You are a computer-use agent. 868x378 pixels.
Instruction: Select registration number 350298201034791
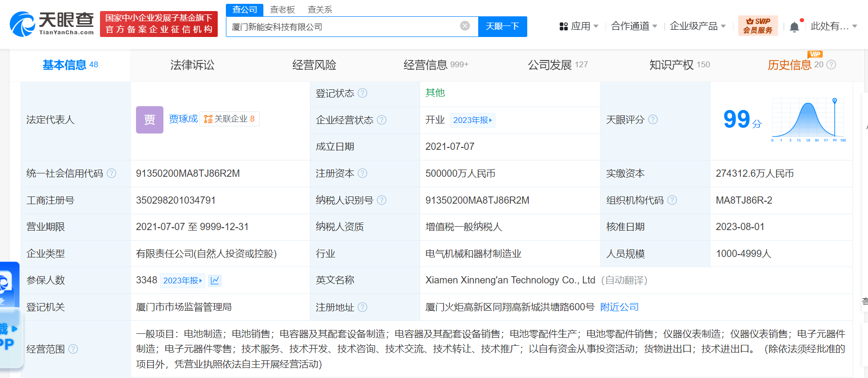point(176,200)
